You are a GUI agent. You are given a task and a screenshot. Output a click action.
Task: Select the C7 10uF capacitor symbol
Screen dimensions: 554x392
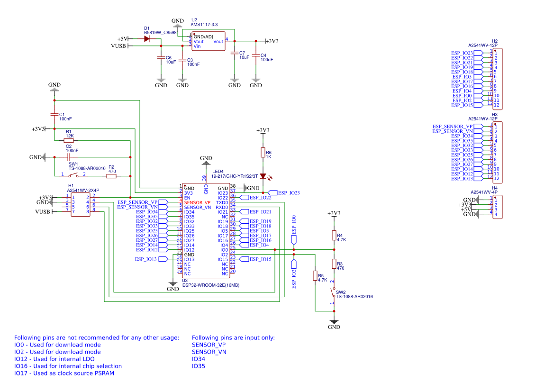coord(235,53)
